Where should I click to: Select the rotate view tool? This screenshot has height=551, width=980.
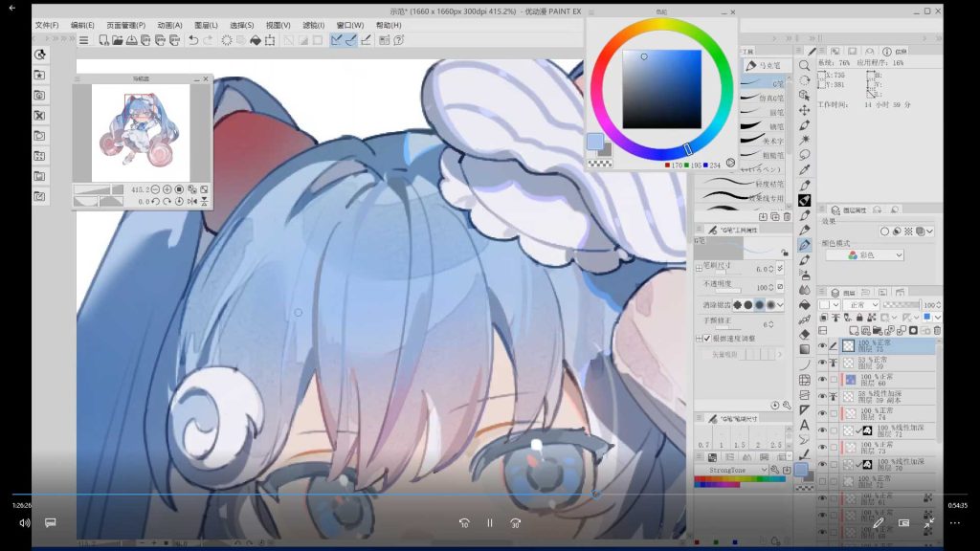[804, 80]
